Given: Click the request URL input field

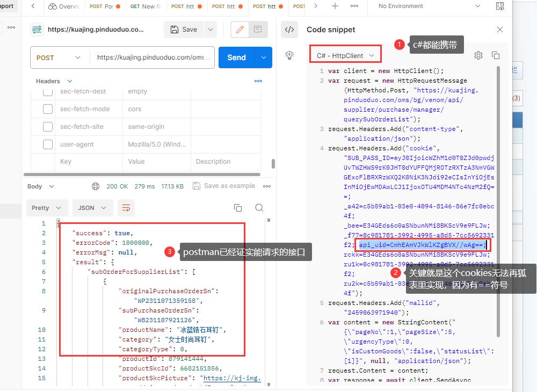Looking at the screenshot, I should click(153, 57).
